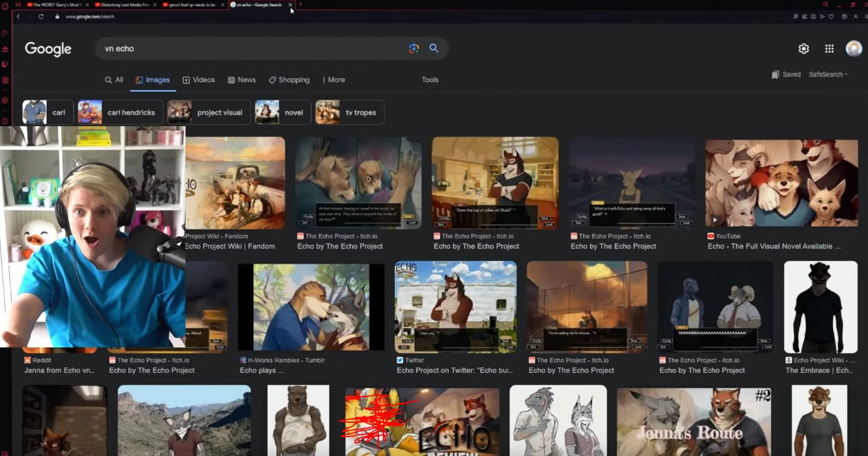The height and width of the screenshot is (456, 868).
Task: Search by image with Google Lens icon
Action: click(x=414, y=48)
